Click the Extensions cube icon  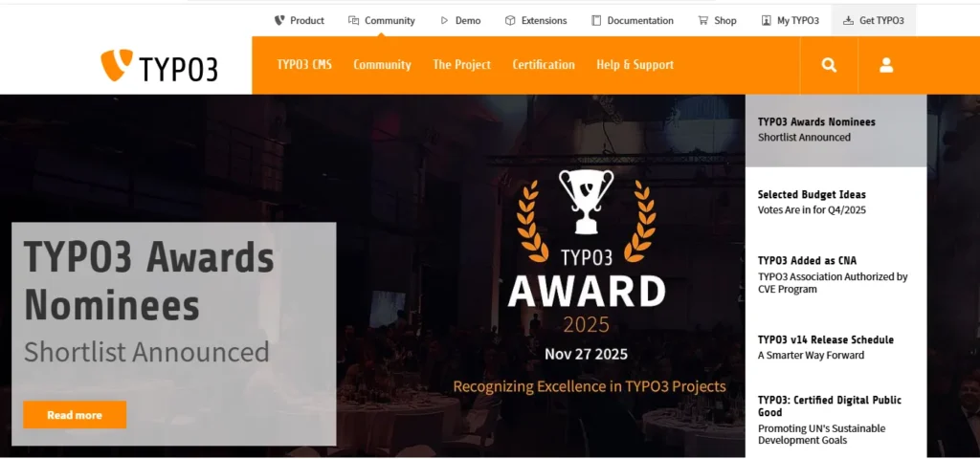point(511,20)
